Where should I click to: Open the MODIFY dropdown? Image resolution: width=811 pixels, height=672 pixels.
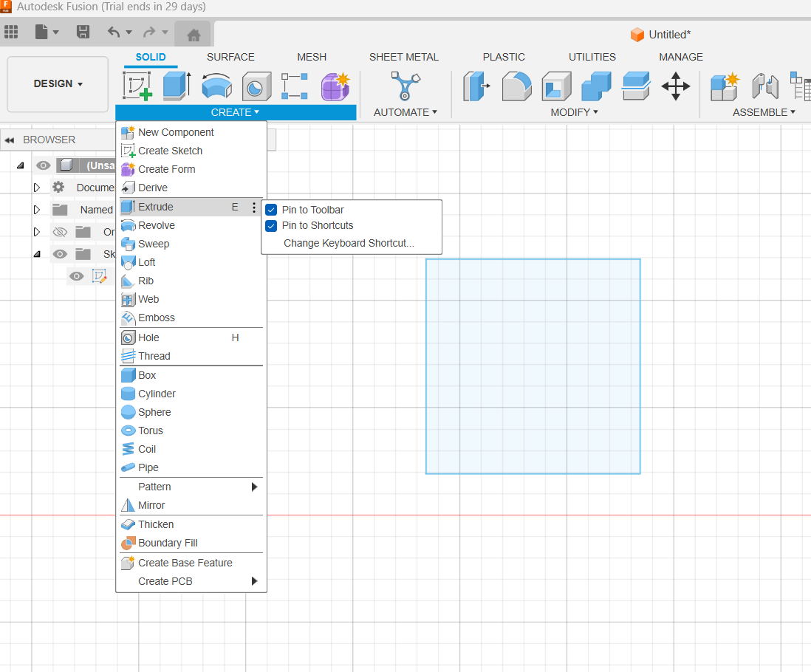coord(574,112)
